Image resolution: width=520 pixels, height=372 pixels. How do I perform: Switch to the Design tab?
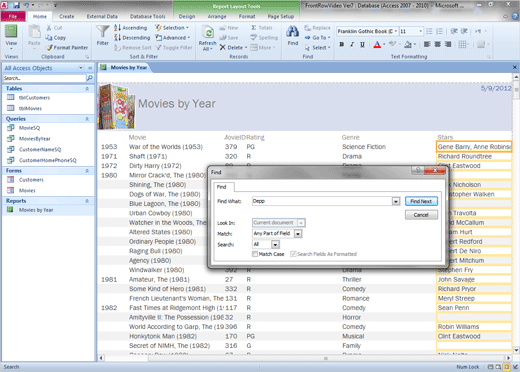point(187,16)
